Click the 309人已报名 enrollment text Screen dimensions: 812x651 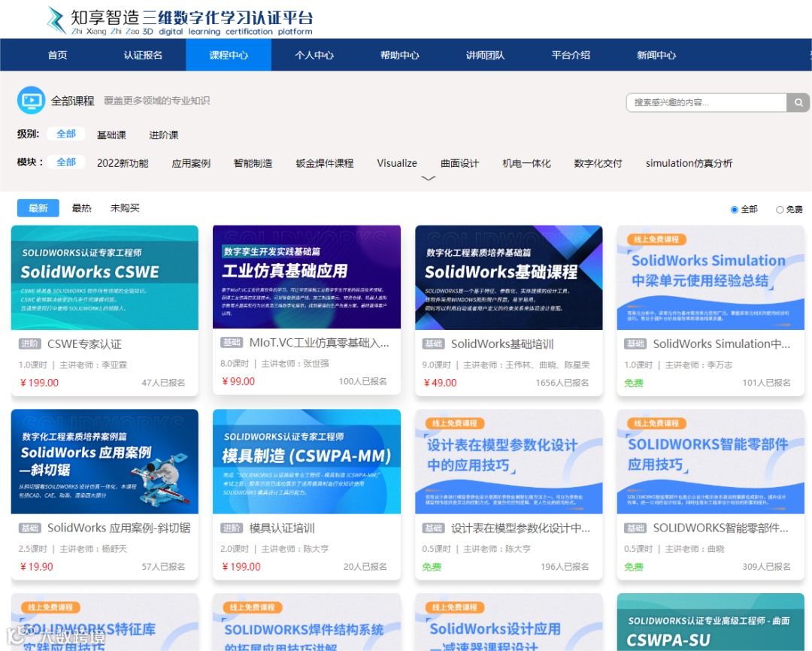click(766, 567)
